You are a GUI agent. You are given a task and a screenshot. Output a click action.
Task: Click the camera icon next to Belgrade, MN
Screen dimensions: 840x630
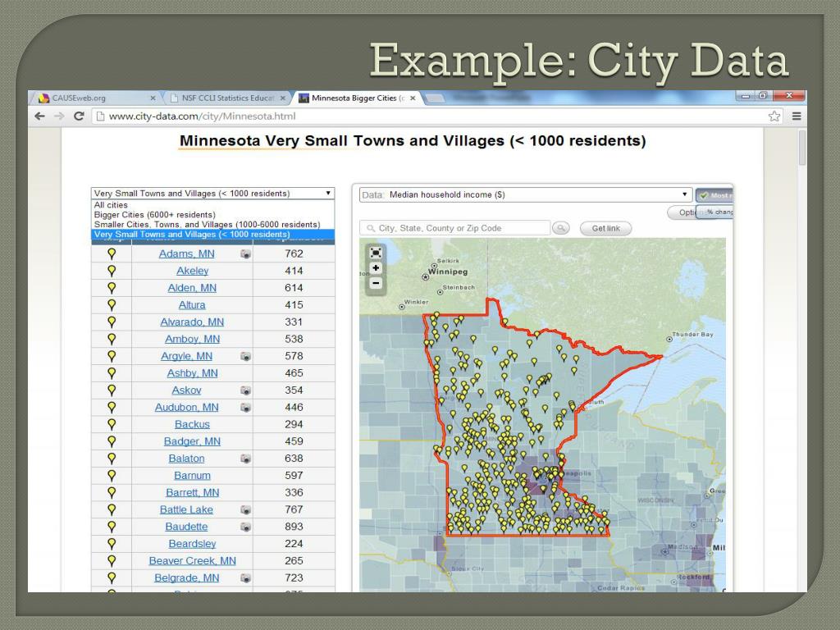pyautogui.click(x=245, y=578)
